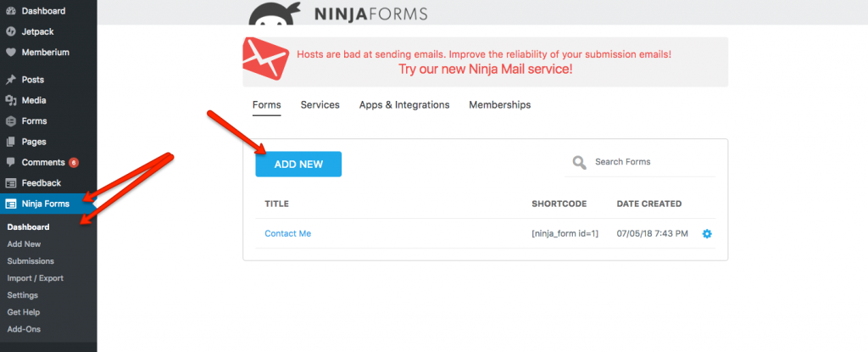The width and height of the screenshot is (868, 352).
Task: Click the blue ADD NEW button
Action: [298, 164]
